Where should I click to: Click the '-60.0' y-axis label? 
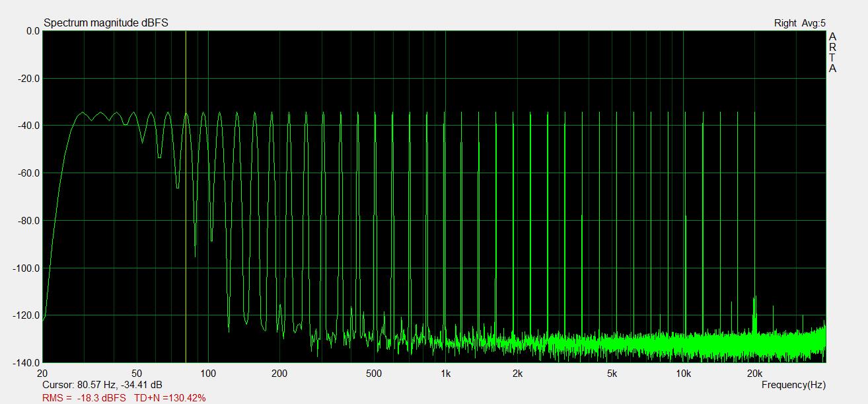click(x=30, y=173)
